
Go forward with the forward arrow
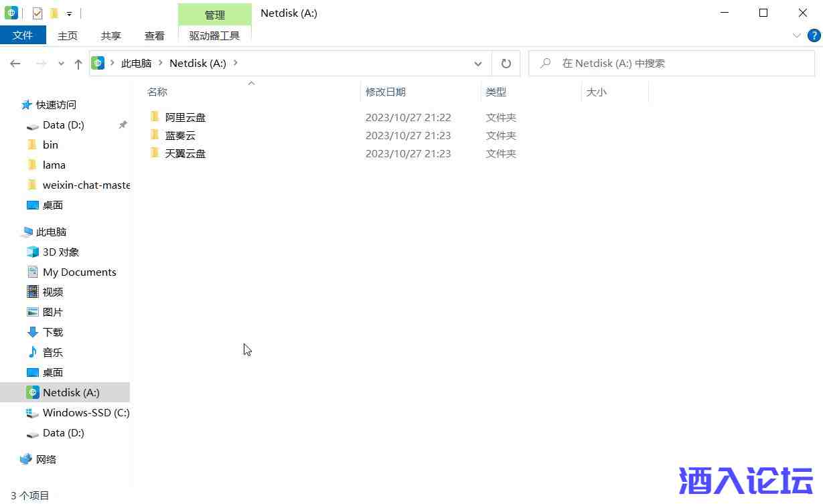[41, 64]
